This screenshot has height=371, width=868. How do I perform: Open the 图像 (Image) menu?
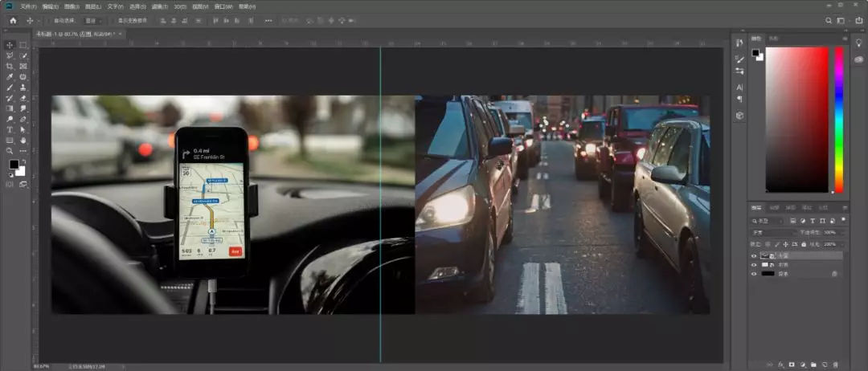click(70, 6)
